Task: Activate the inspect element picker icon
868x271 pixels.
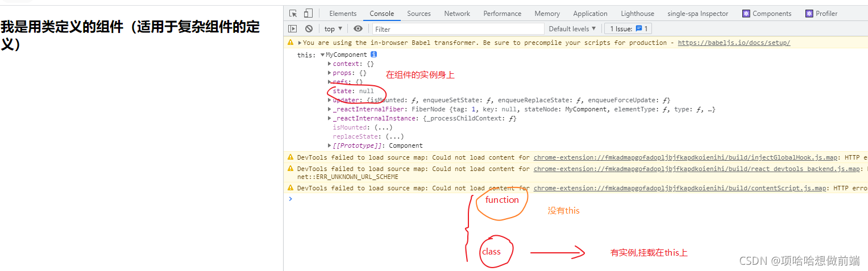Action: [293, 14]
